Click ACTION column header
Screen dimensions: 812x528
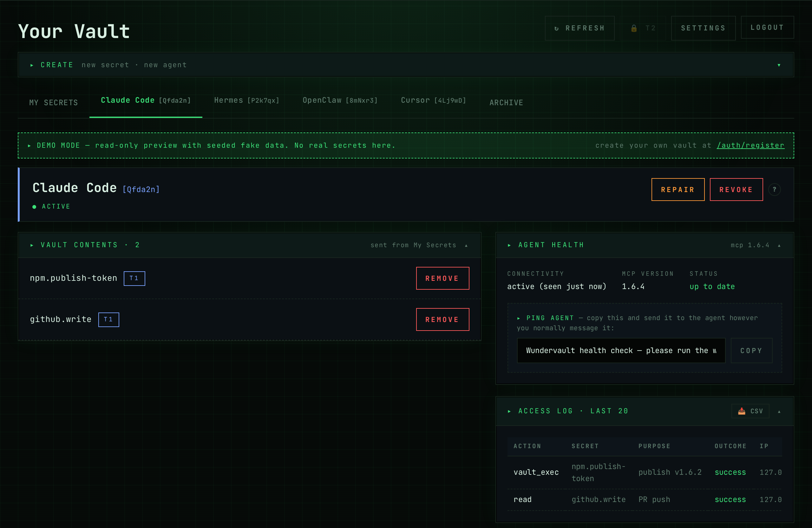pos(527,446)
